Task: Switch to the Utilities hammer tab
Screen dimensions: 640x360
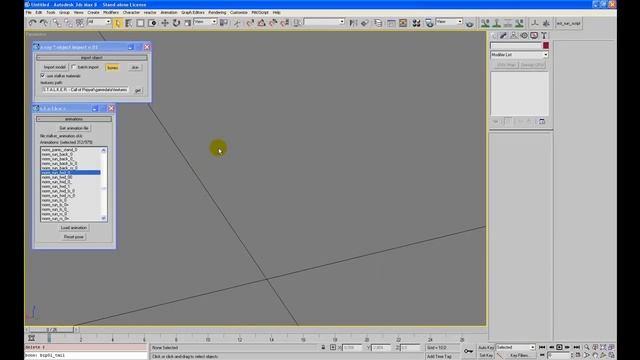Action: click(x=544, y=36)
